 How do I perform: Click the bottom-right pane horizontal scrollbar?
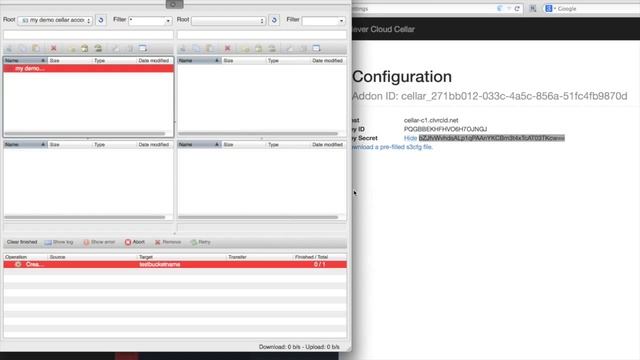(258, 217)
